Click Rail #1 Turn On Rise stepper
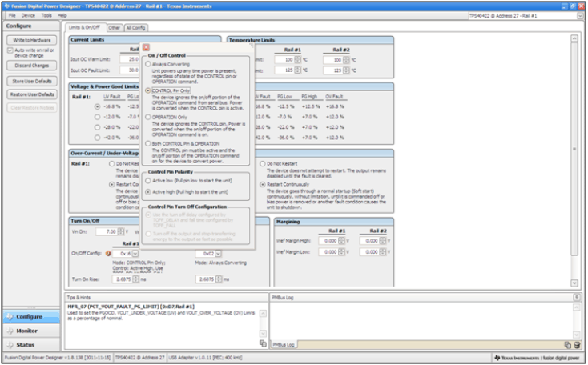The image size is (588, 365). point(135,279)
